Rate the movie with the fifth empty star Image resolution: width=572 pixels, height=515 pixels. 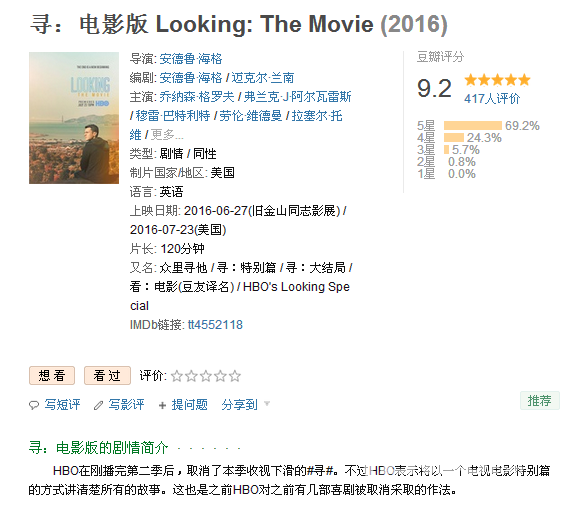pos(235,376)
